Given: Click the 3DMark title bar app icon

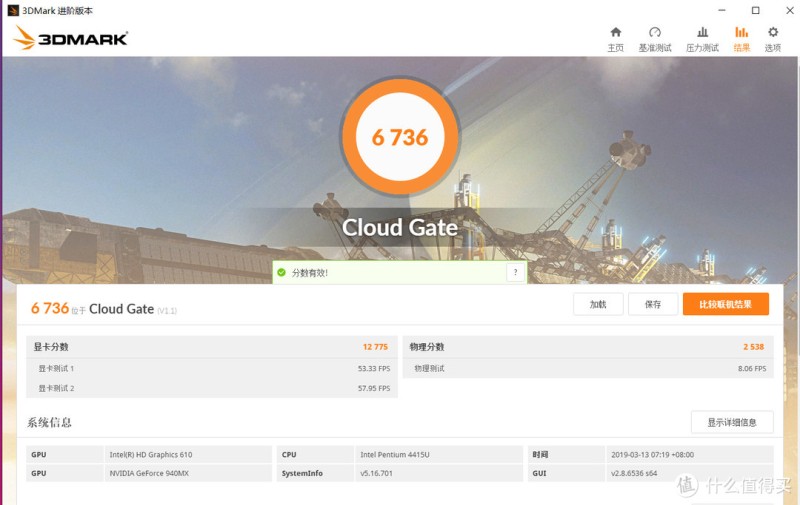Looking at the screenshot, I should 13,10.
